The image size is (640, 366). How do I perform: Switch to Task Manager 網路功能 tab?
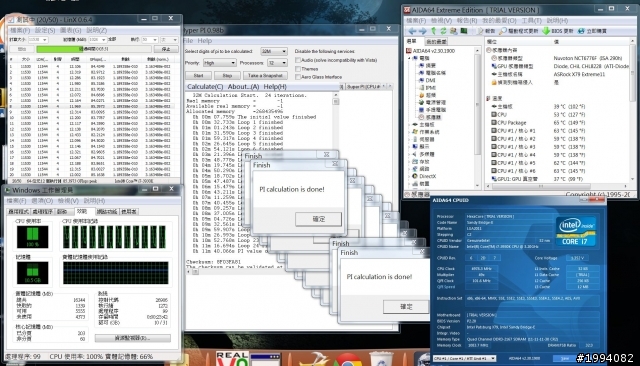[107, 211]
